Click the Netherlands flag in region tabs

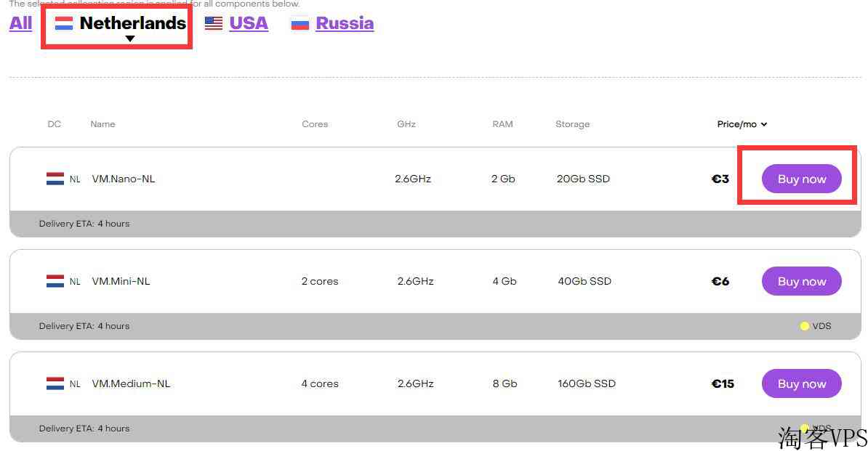64,23
